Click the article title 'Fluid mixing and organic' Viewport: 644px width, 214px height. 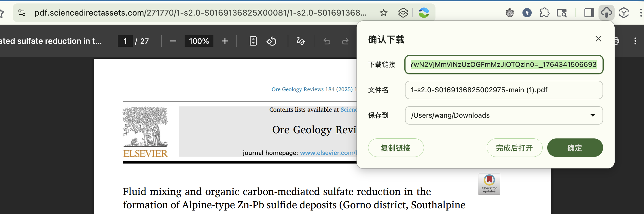294,198
